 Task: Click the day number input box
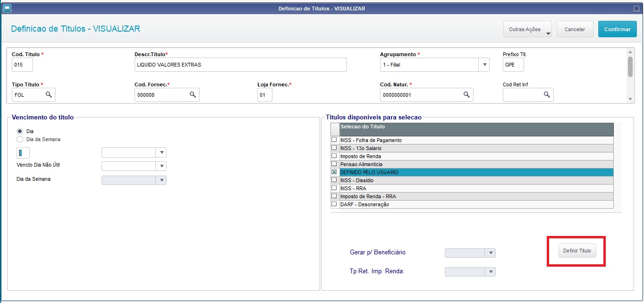pyautogui.click(x=23, y=152)
